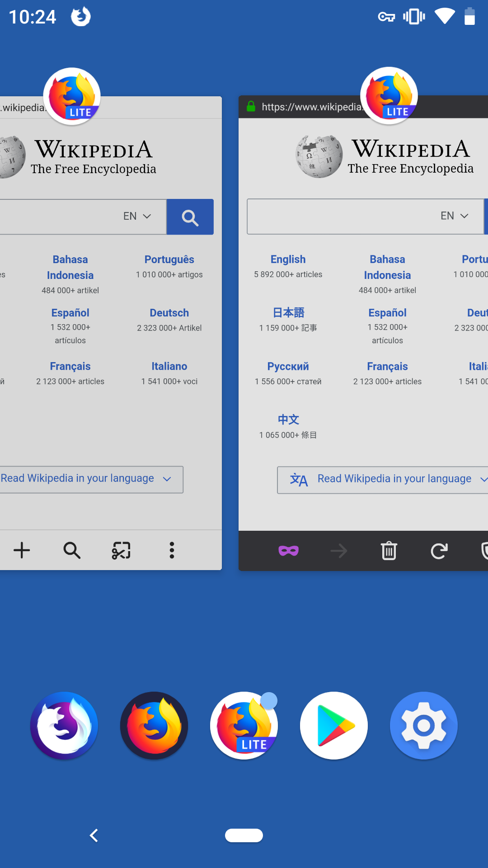The height and width of the screenshot is (868, 488).
Task: Tap green lock icon in URL bar
Action: [x=251, y=107]
